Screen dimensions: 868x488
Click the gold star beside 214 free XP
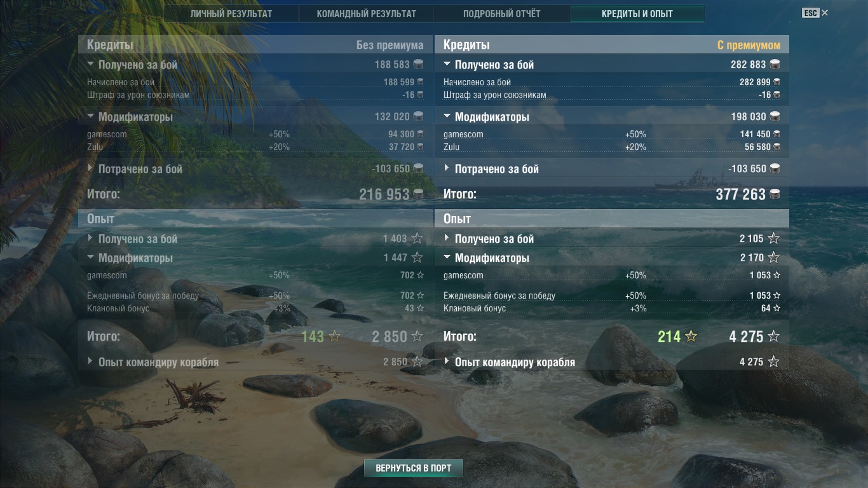click(x=691, y=336)
